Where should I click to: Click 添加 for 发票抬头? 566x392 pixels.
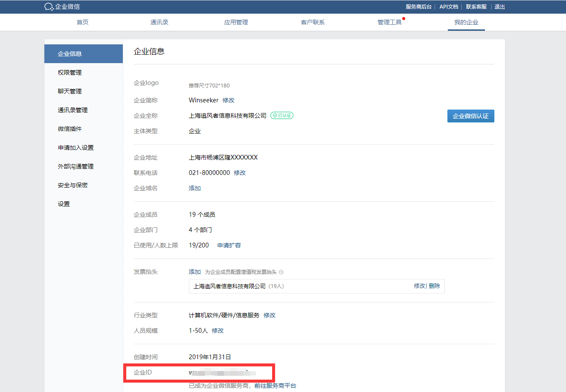tap(195, 272)
